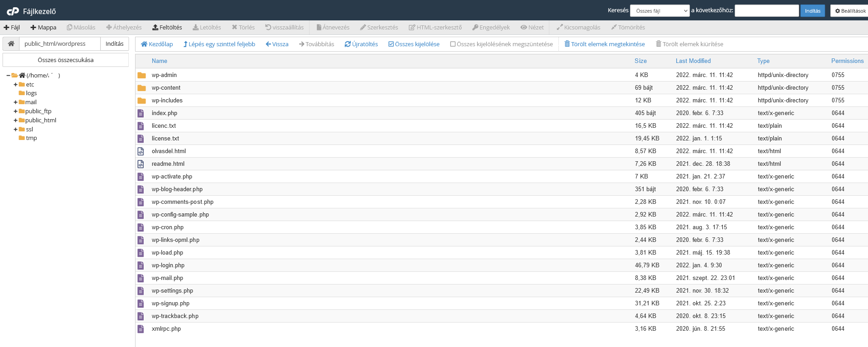Viewport: 868px width, 347px height.
Task: Click the Tömörítés compress tool
Action: [628, 27]
